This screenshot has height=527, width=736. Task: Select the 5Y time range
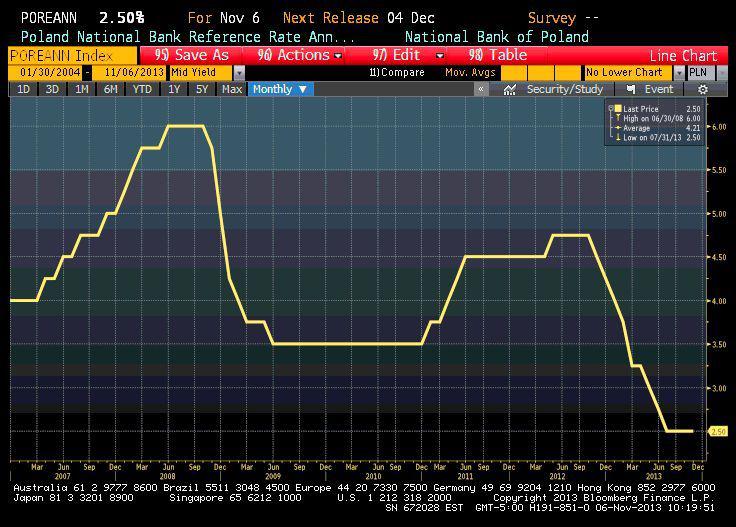pyautogui.click(x=202, y=89)
